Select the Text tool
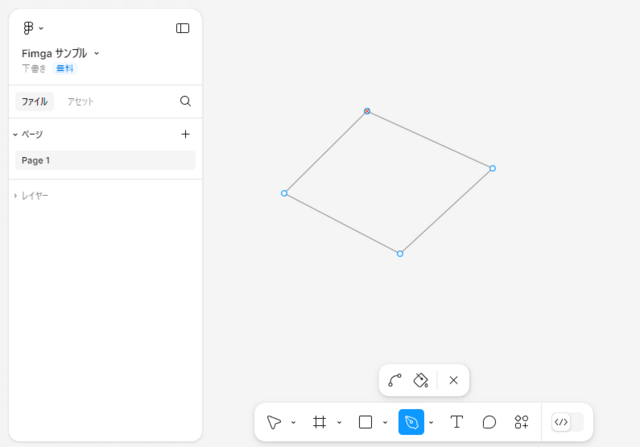This screenshot has height=447, width=640. coord(457,422)
